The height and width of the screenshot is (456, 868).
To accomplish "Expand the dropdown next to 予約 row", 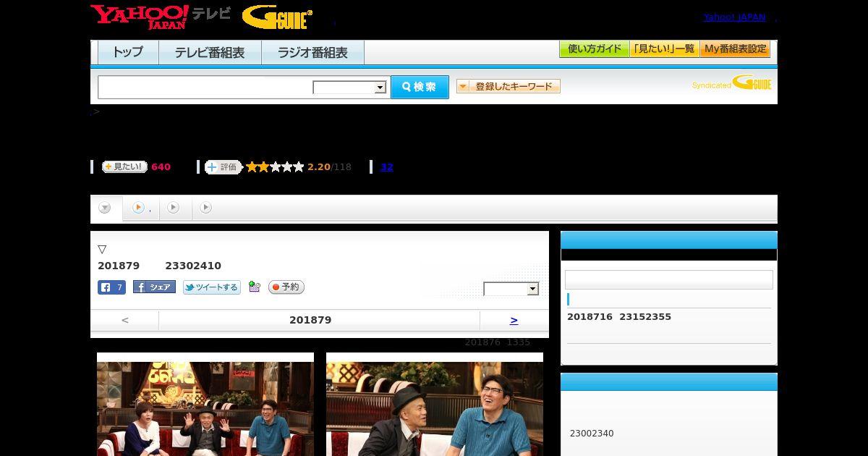I will (x=511, y=289).
